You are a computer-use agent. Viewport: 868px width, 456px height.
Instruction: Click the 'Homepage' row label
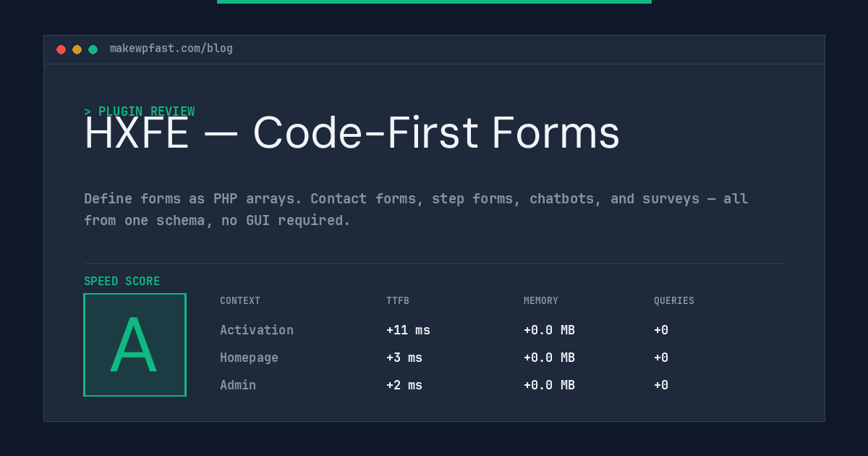click(249, 358)
